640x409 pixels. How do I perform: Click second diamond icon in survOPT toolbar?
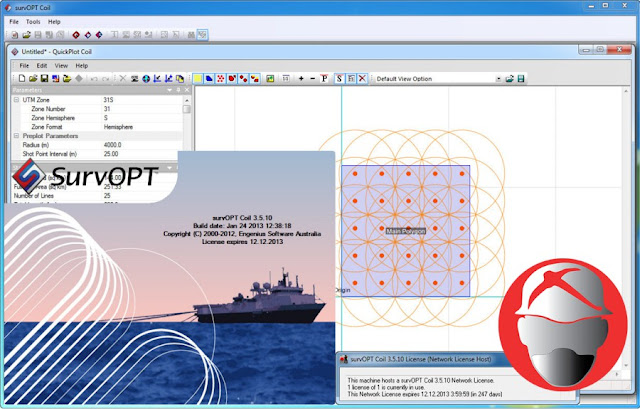tap(88, 35)
